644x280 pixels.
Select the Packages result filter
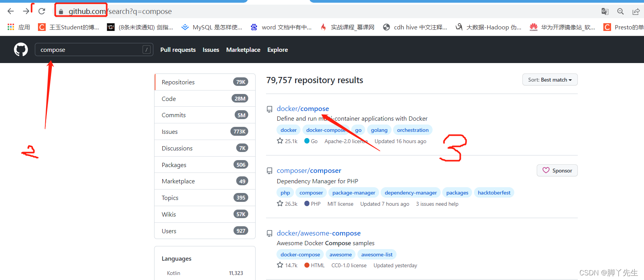pos(205,165)
